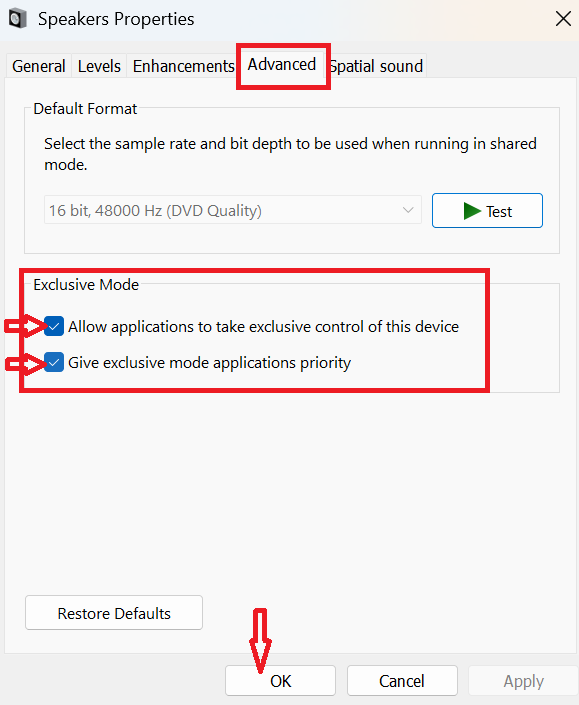The width and height of the screenshot is (579, 705).
Task: Close the Speakers Properties dialog
Action: 563,19
